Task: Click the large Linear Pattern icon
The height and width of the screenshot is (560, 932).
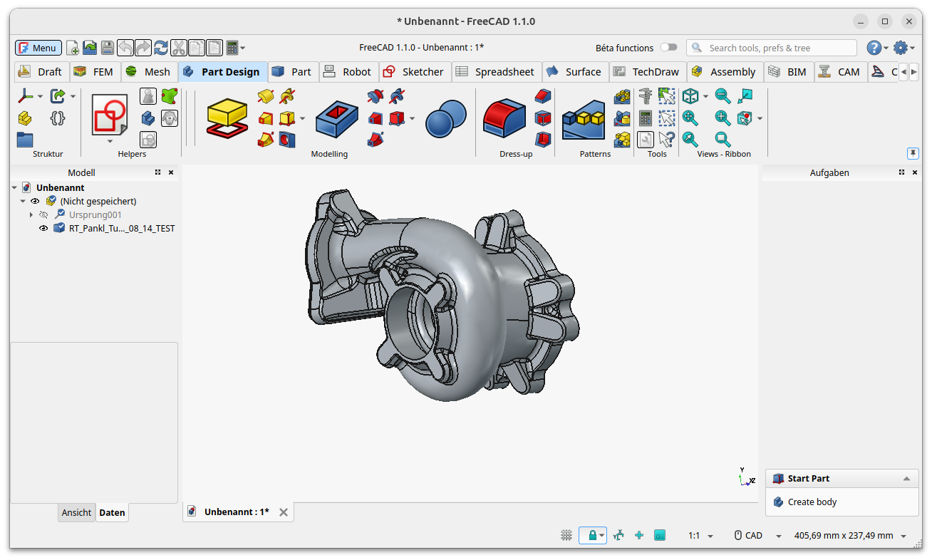Action: tap(584, 119)
